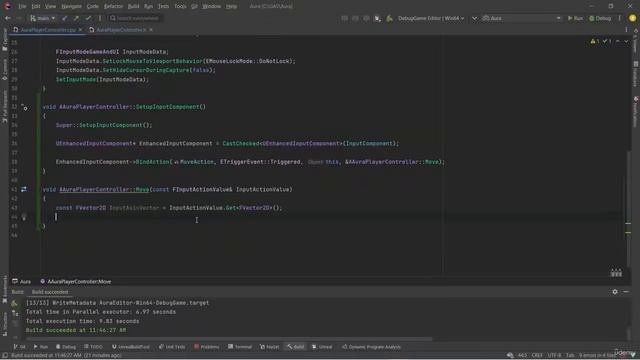Click the Forward navigation arrow
This screenshot has width=640, height=360.
(19, 18)
